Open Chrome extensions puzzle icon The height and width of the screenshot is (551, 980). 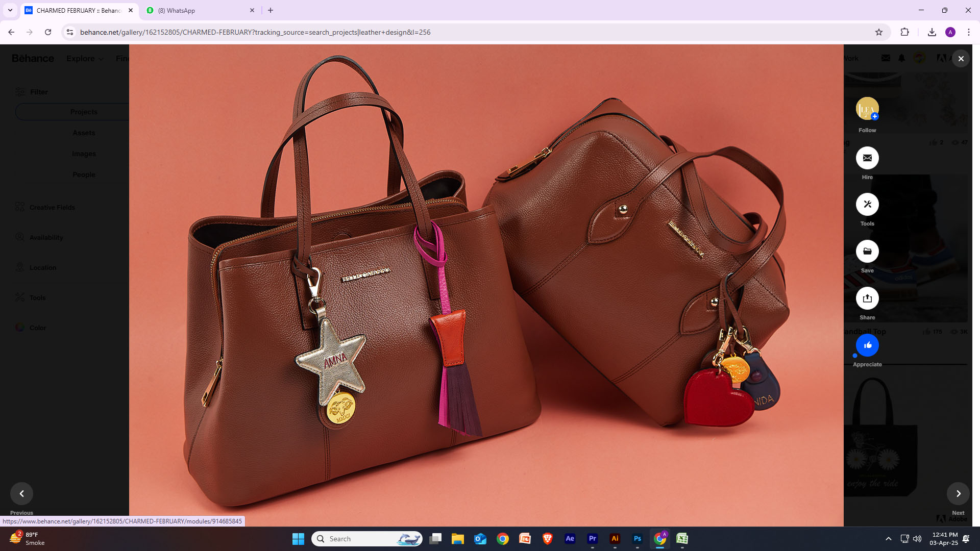coord(904,32)
